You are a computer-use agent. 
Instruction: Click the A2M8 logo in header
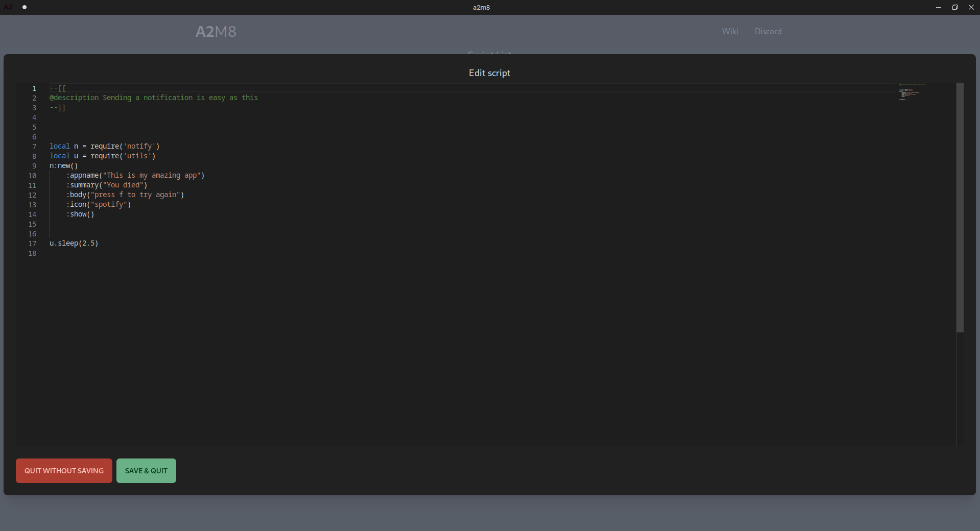(x=216, y=32)
